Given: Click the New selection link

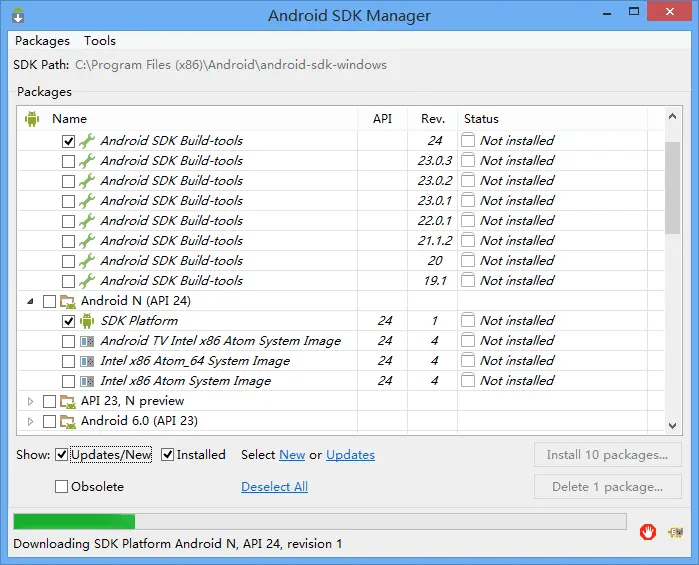Looking at the screenshot, I should tap(292, 455).
